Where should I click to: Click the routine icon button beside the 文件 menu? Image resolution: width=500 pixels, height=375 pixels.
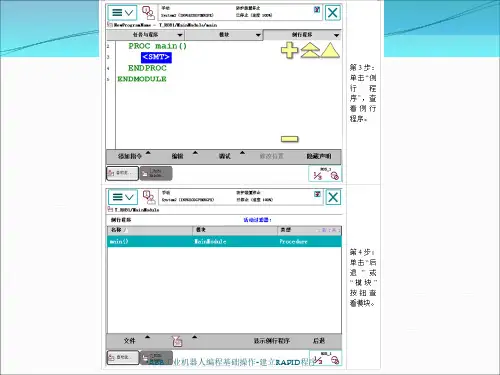tap(177, 341)
